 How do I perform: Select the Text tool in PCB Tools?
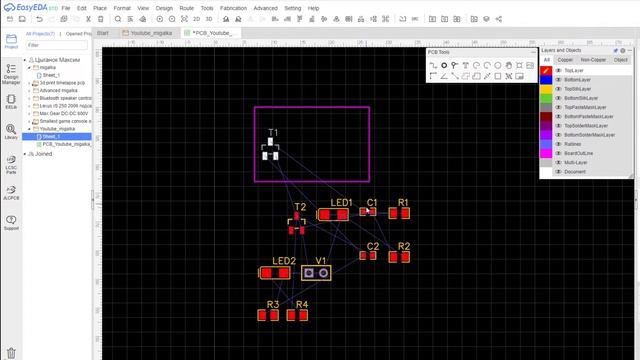pyautogui.click(x=465, y=65)
